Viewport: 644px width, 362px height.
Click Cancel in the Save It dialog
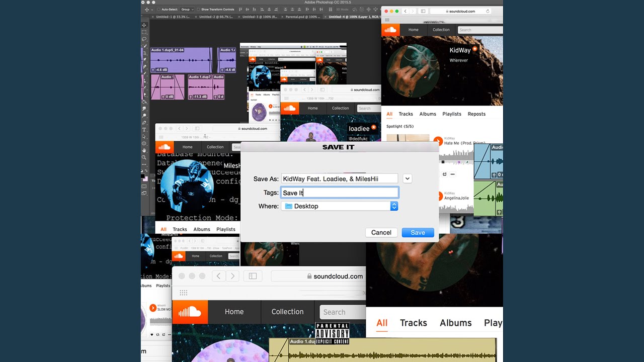[381, 232]
